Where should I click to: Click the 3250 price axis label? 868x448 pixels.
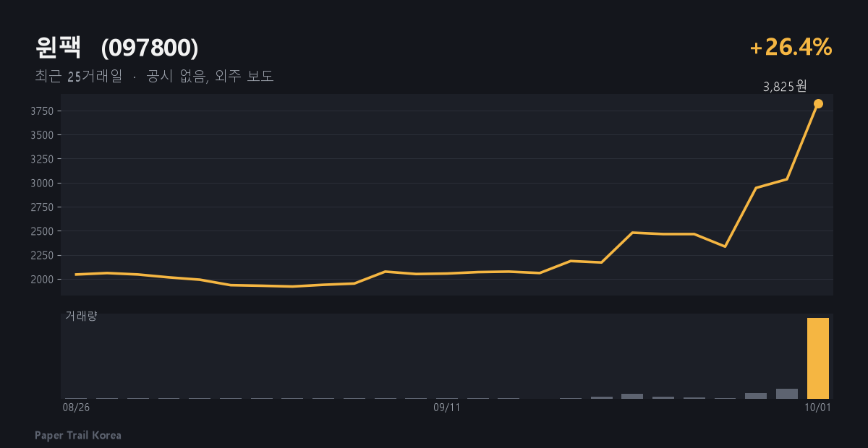tap(42, 159)
